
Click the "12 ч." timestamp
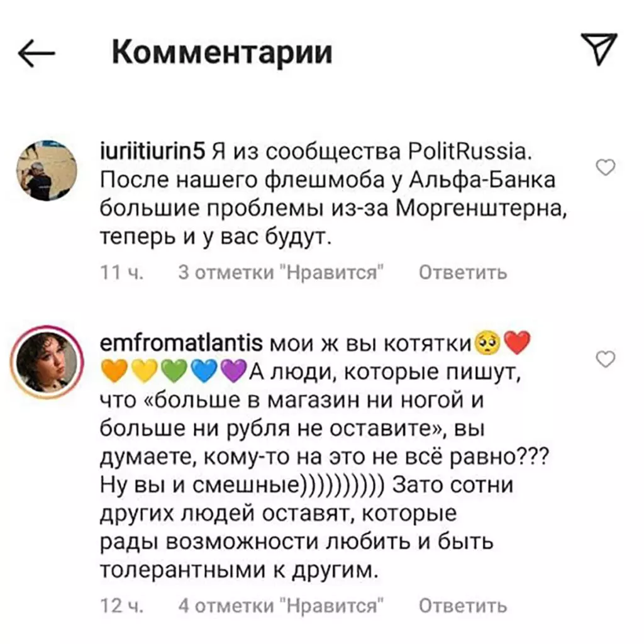coord(122,606)
